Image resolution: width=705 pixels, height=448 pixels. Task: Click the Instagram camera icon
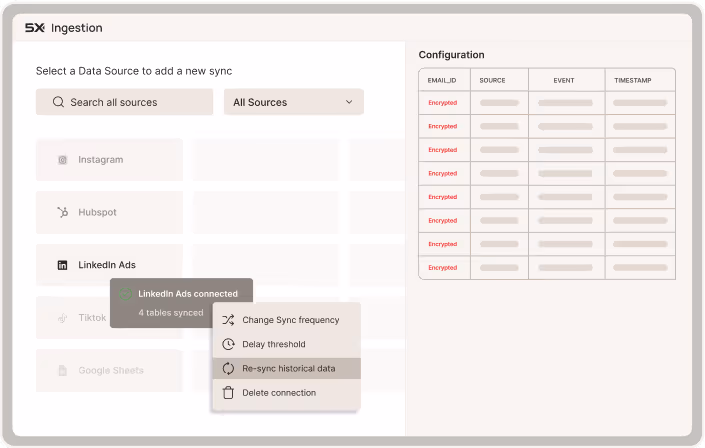(62, 160)
